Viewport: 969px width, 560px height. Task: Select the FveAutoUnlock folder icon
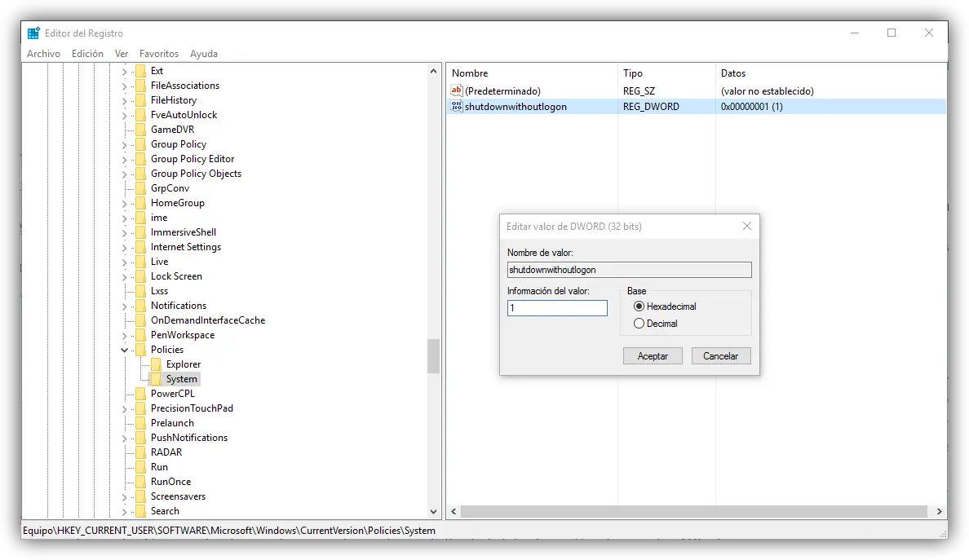[141, 115]
